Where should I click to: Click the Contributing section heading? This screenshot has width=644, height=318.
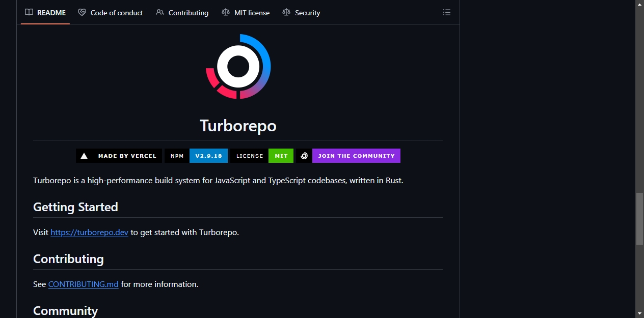tap(68, 259)
